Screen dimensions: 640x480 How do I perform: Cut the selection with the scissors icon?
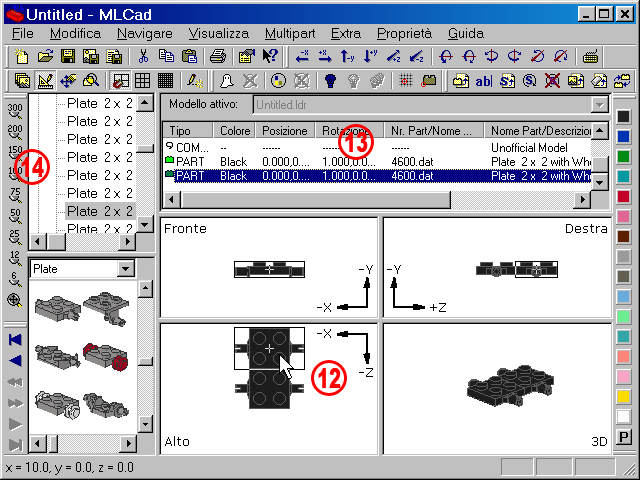tap(143, 56)
